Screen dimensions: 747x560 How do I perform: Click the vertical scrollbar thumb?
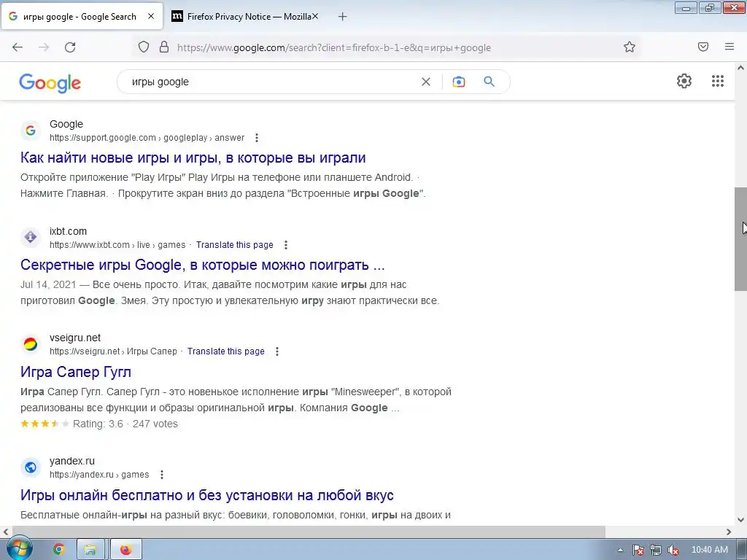(x=740, y=239)
